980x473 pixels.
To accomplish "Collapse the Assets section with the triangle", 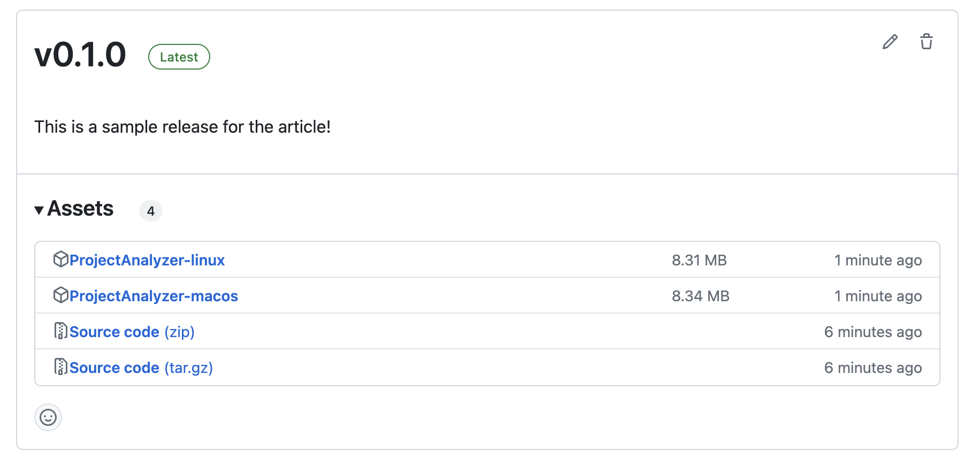I will pyautogui.click(x=39, y=210).
